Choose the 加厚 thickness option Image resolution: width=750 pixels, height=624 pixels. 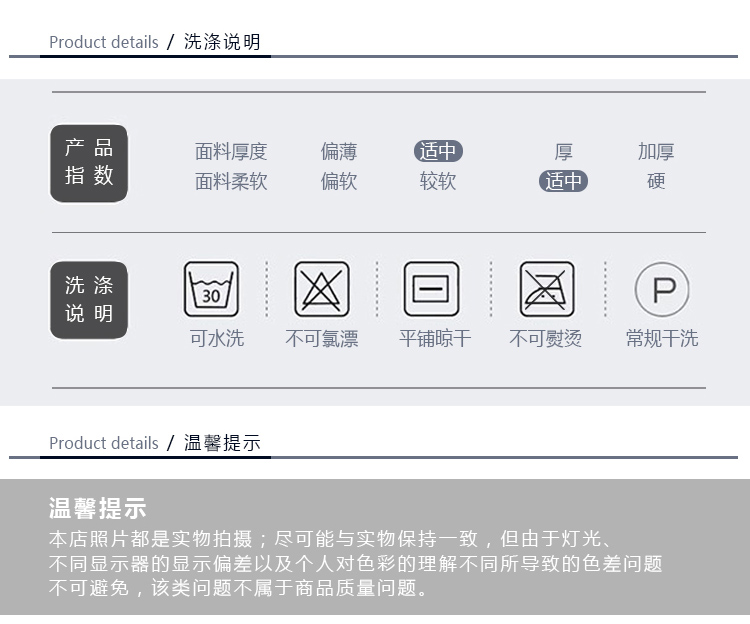tap(656, 152)
